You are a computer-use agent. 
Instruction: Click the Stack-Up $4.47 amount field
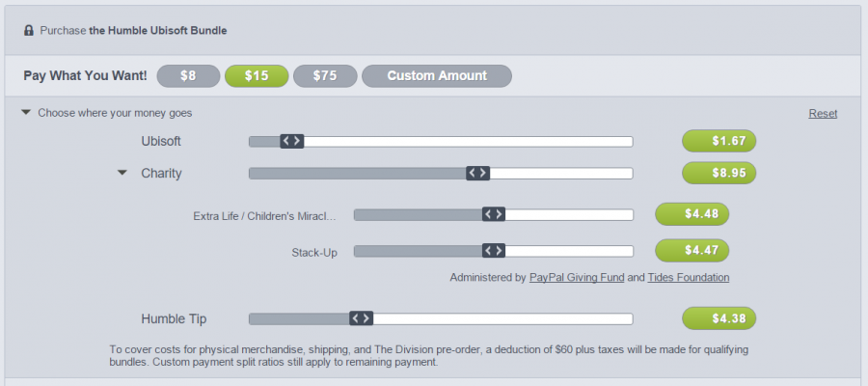[692, 251]
